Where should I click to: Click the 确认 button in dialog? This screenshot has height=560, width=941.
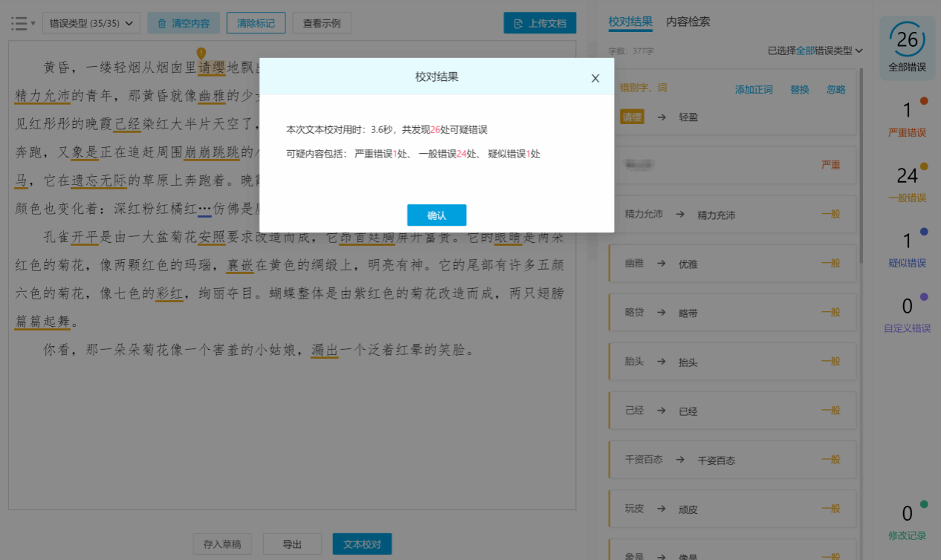click(436, 215)
